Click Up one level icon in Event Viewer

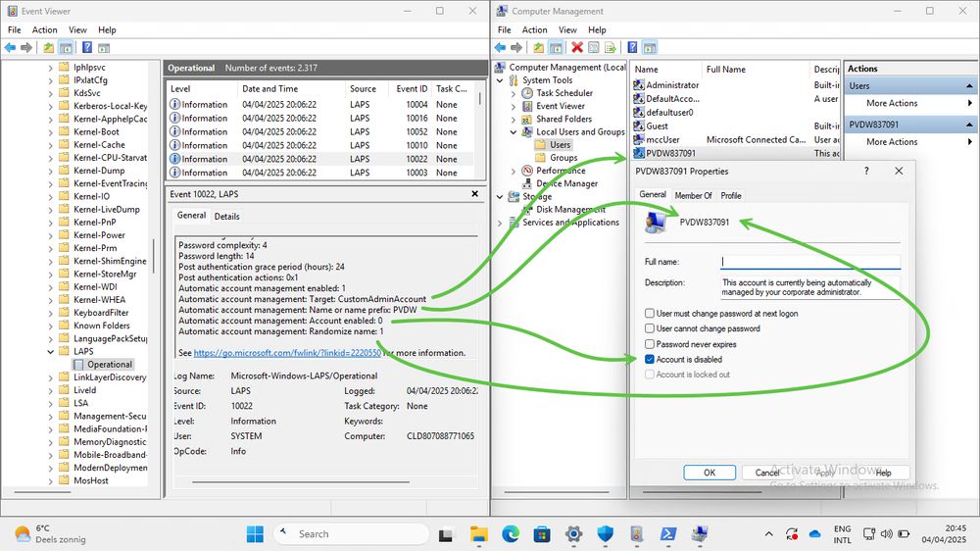48,47
